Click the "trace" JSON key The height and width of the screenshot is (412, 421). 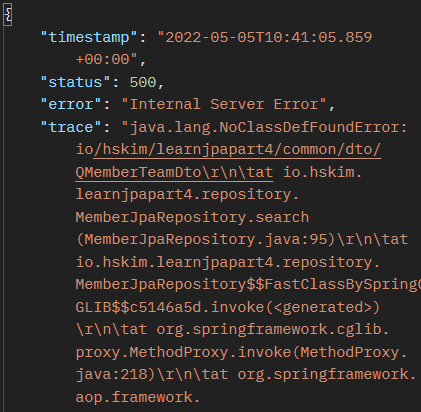(71, 127)
